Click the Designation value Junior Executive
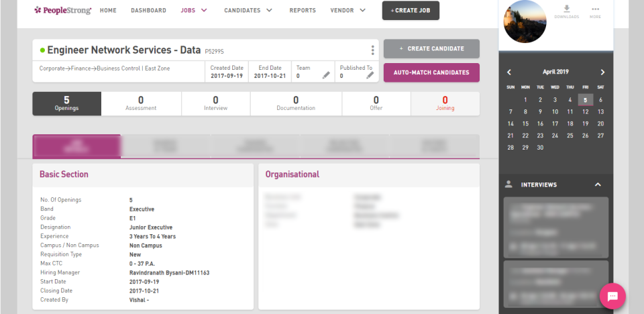 coord(151,227)
